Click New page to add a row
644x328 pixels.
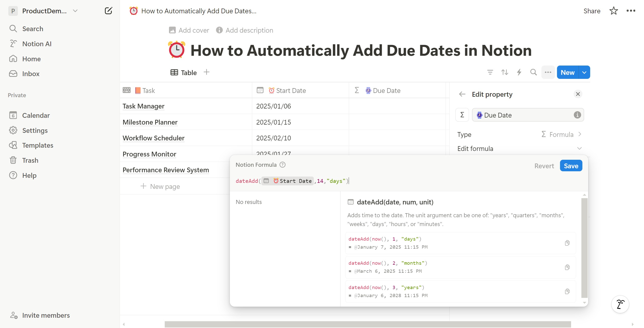pyautogui.click(x=160, y=186)
